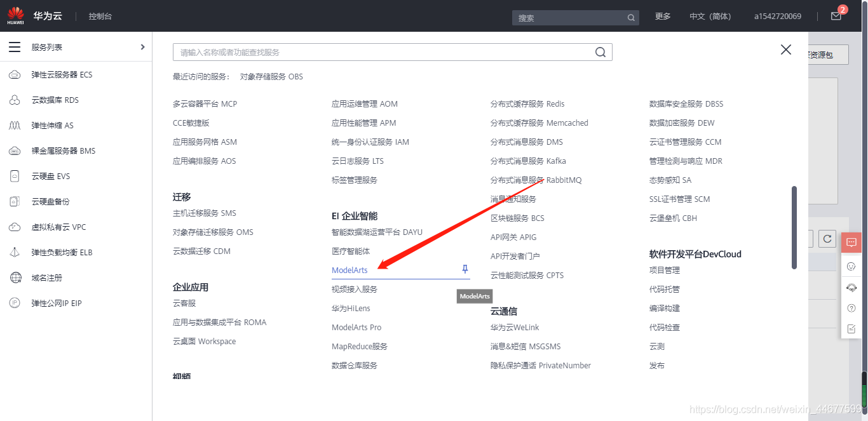Expand the 服务列表 chevron arrow
This screenshot has height=421, width=868.
point(142,47)
